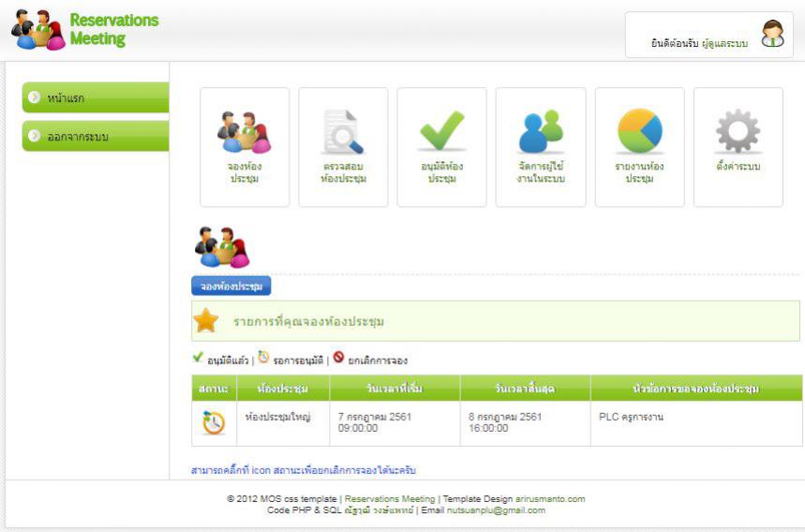Click the หัวข้อการขอจองห้องประชุม column header
The image size is (805, 532).
[x=696, y=388]
